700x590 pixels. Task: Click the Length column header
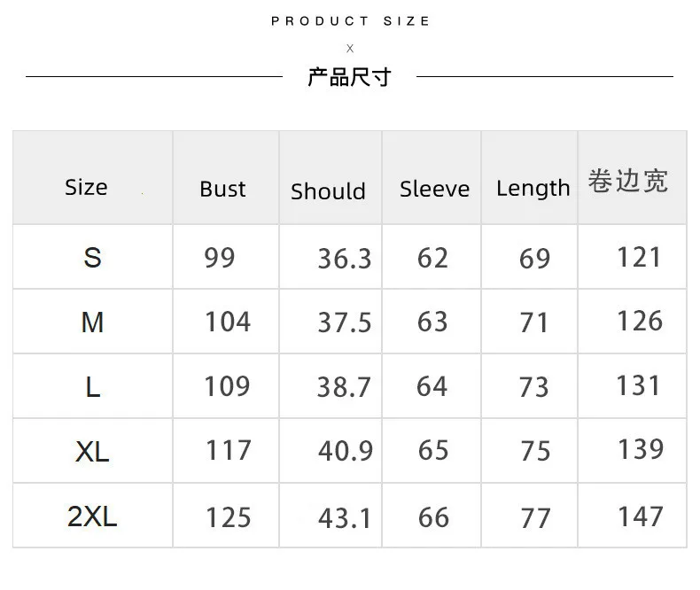(533, 189)
